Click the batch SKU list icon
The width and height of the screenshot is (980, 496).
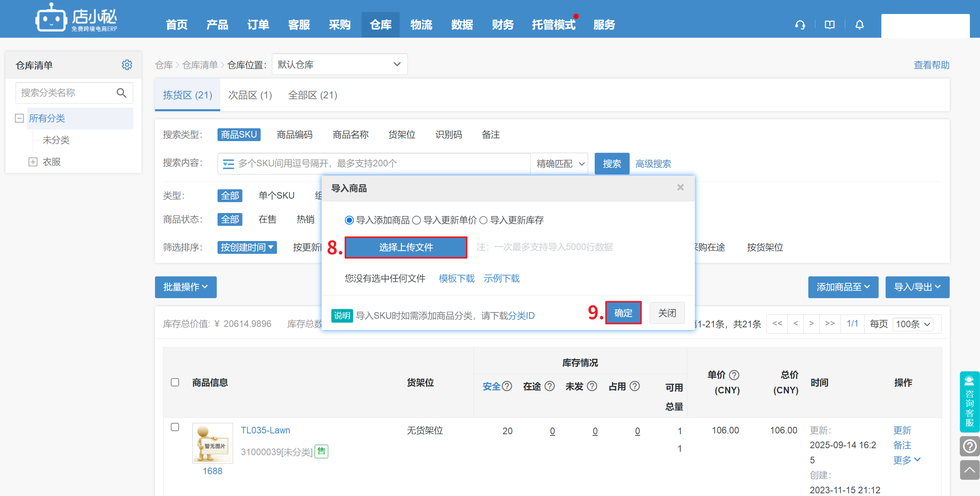[x=228, y=164]
